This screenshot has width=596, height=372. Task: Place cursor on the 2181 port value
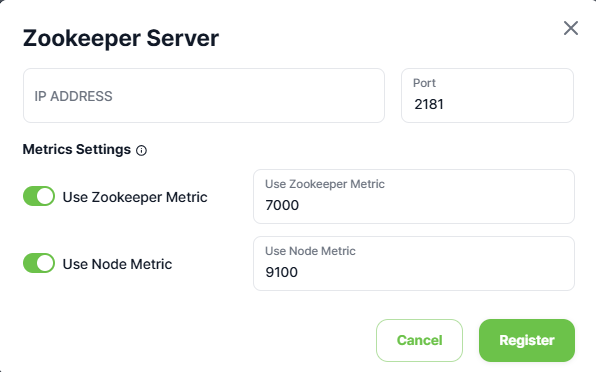(429, 104)
